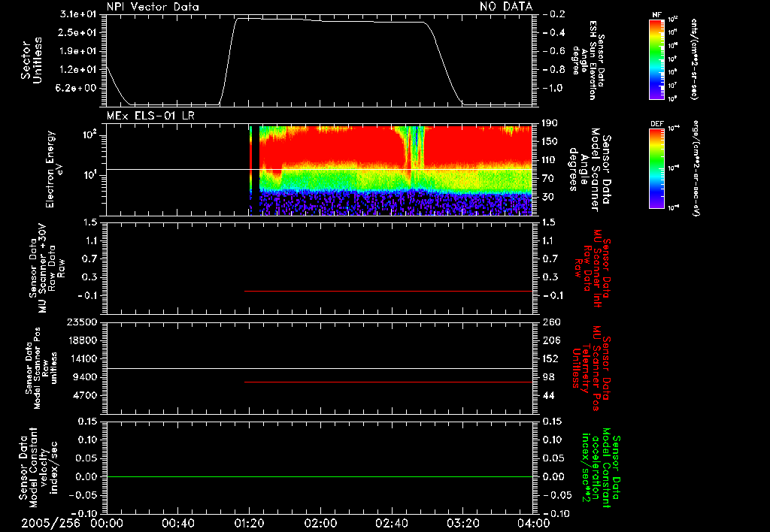Screen dimensions: 770x532
Task: Click the '03:20' time axis label
Action: 462,523
